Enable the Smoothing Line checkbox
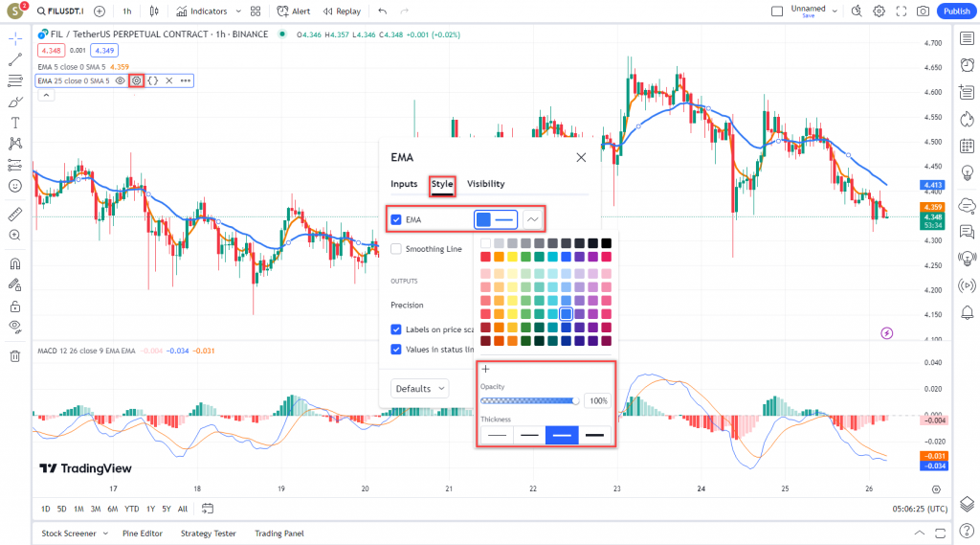Screen dimensions: 980x545 point(395,249)
